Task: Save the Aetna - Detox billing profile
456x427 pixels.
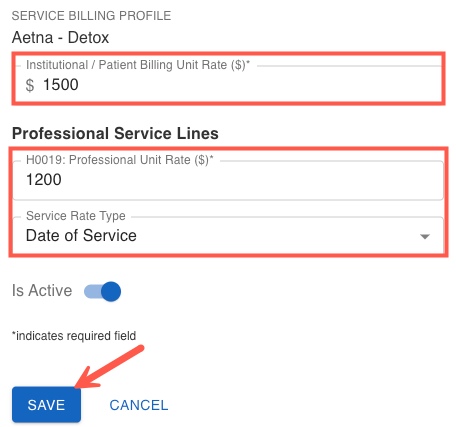Action: point(46,405)
